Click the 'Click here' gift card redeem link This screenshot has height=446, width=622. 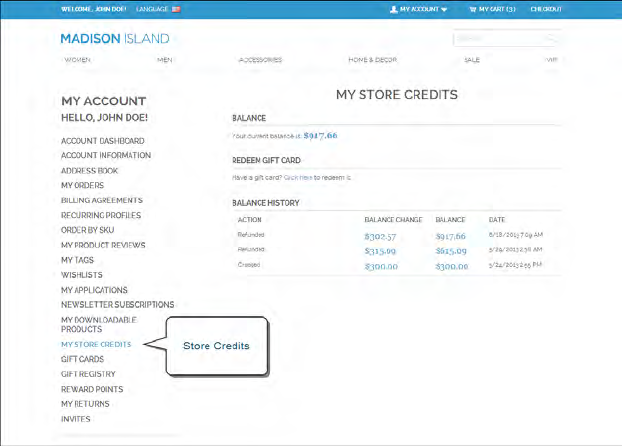click(298, 178)
